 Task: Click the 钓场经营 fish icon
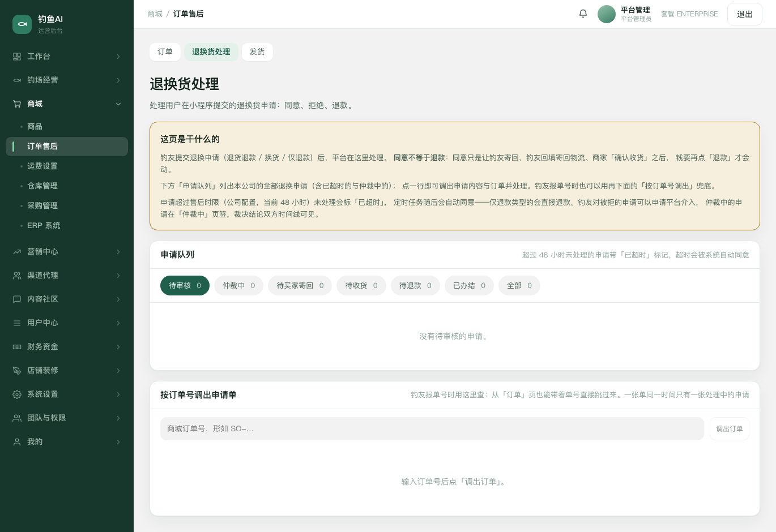pyautogui.click(x=17, y=80)
